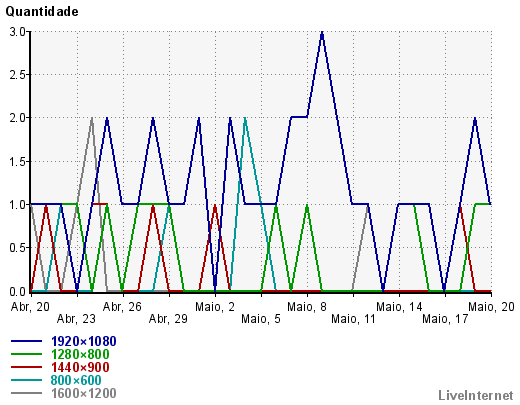The height and width of the screenshot is (405, 520).
Task: Click the 1920×1080 legend label
Action: pyautogui.click(x=84, y=341)
